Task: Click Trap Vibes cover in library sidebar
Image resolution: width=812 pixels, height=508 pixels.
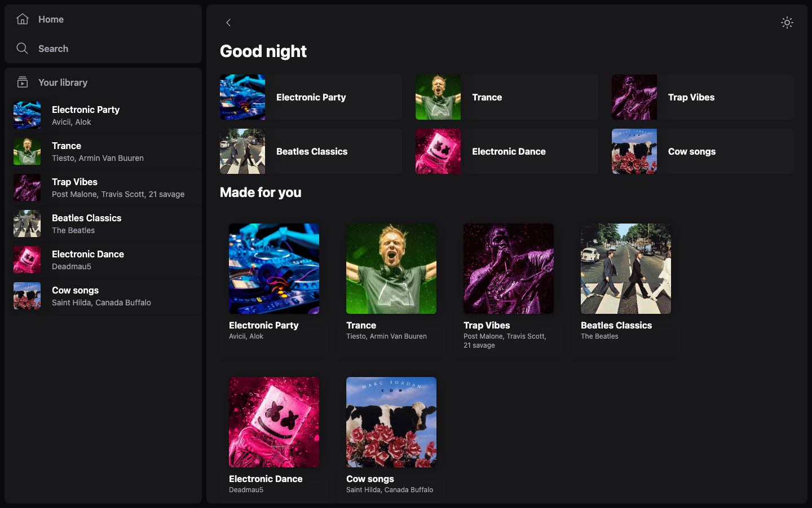Action: pyautogui.click(x=27, y=187)
